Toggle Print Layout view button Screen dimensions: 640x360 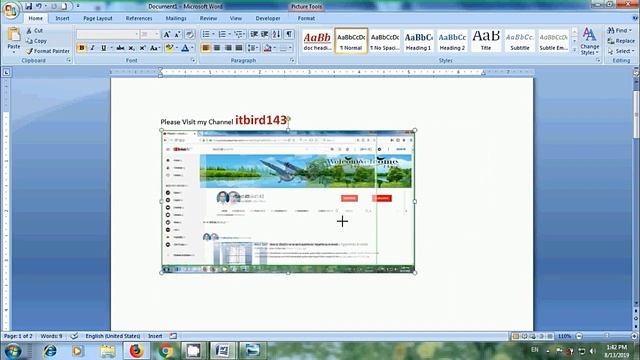(x=516, y=336)
